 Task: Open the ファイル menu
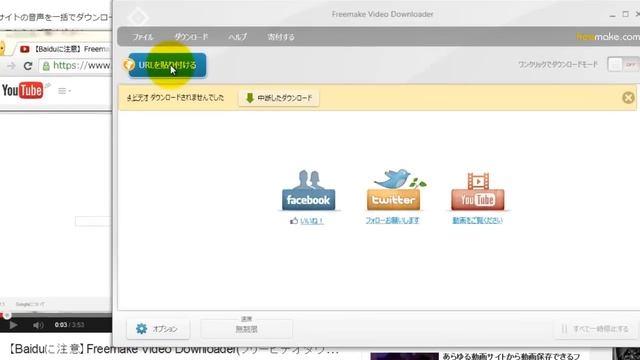pos(143,37)
